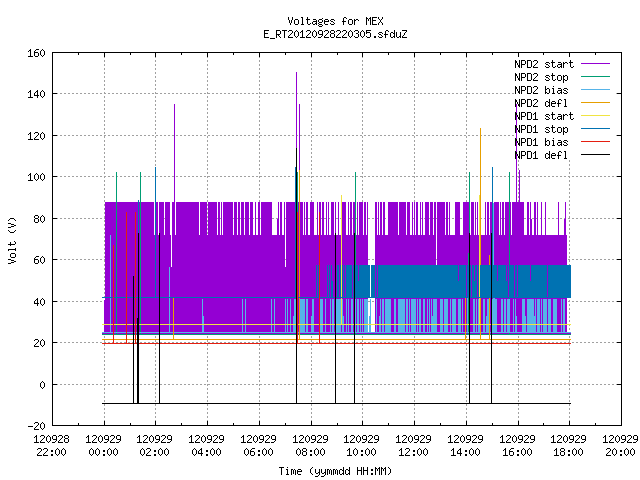Click the y-axis tick label 80
The width and height of the screenshot is (640, 480).
click(39, 219)
